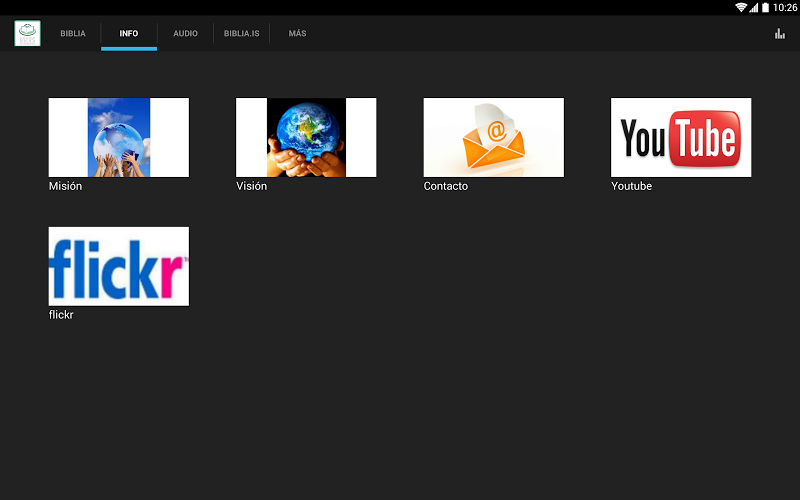Click the Youtube label text

[632, 186]
